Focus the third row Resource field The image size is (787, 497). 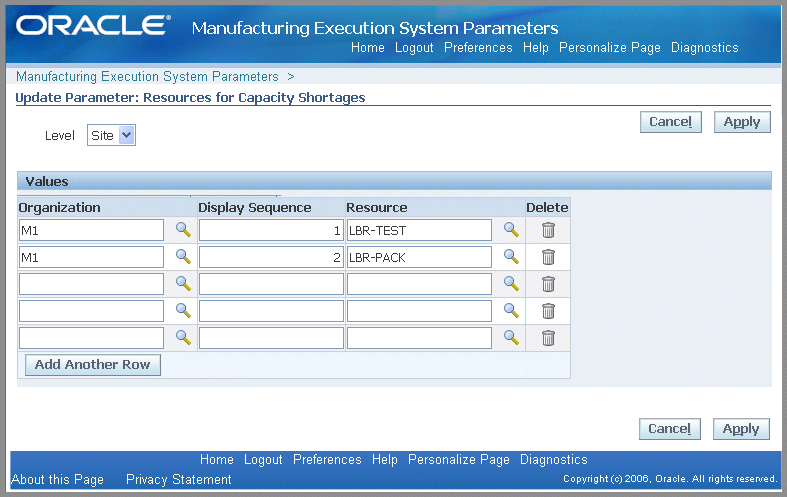click(419, 284)
